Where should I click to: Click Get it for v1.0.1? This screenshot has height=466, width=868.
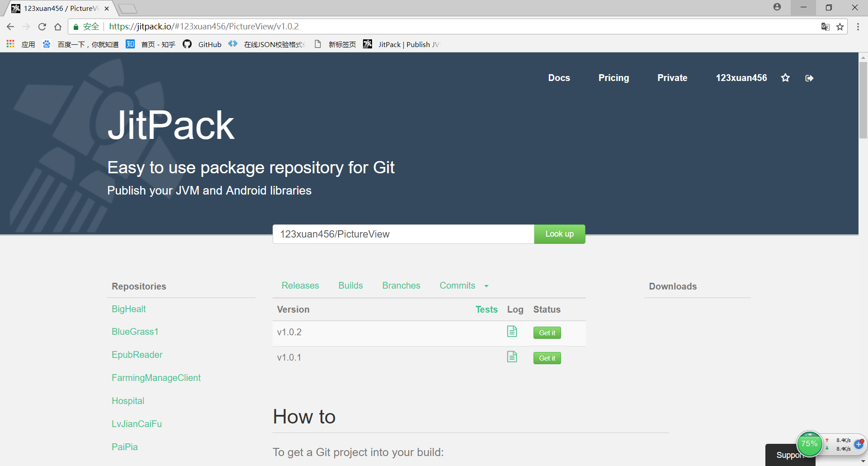pos(547,358)
